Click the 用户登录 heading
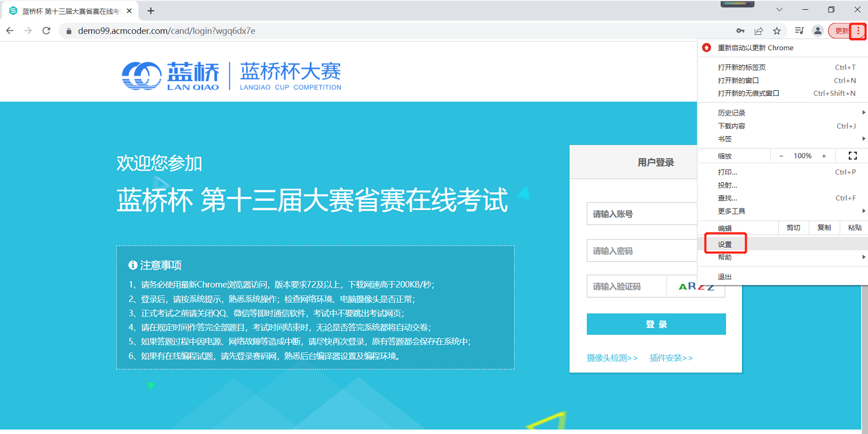868x434 pixels. coord(655,162)
